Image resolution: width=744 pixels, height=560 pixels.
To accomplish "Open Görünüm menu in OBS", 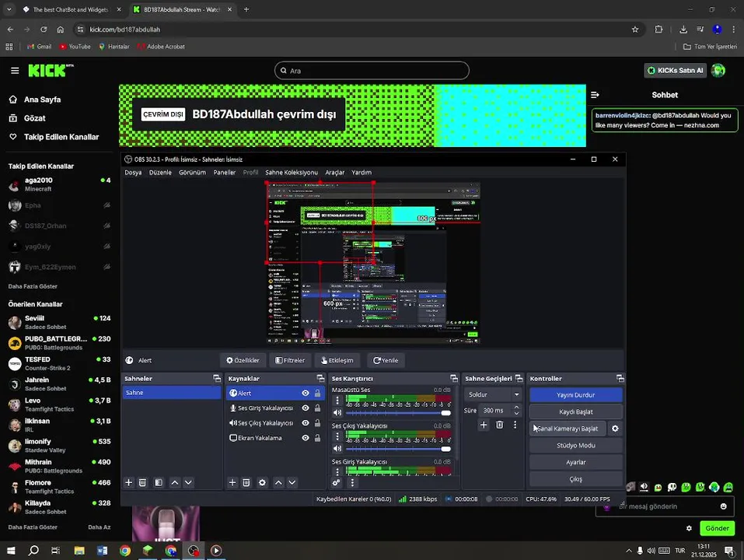I will 192,172.
